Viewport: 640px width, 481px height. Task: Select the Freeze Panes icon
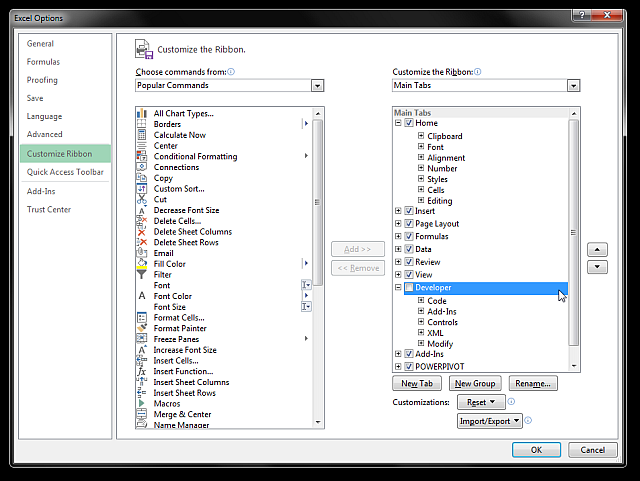(142, 339)
